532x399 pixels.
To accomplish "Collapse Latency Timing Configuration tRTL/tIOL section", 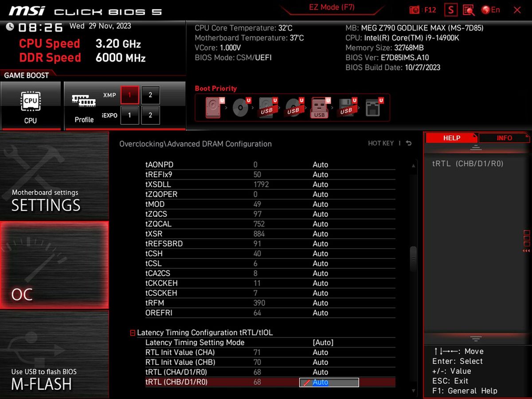I will [133, 333].
